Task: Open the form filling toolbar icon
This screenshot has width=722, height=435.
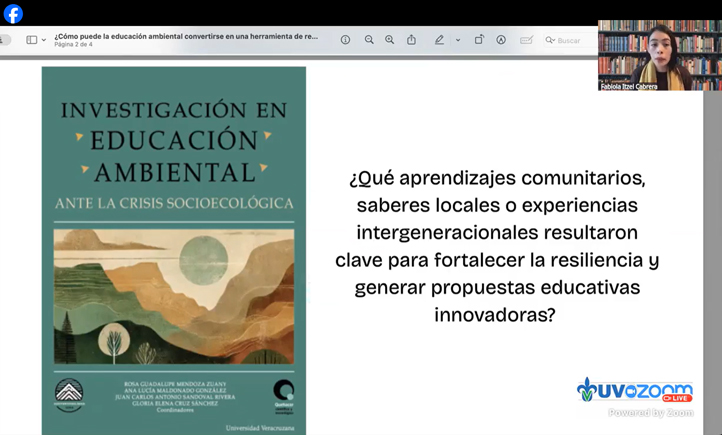Action: pyautogui.click(x=526, y=40)
